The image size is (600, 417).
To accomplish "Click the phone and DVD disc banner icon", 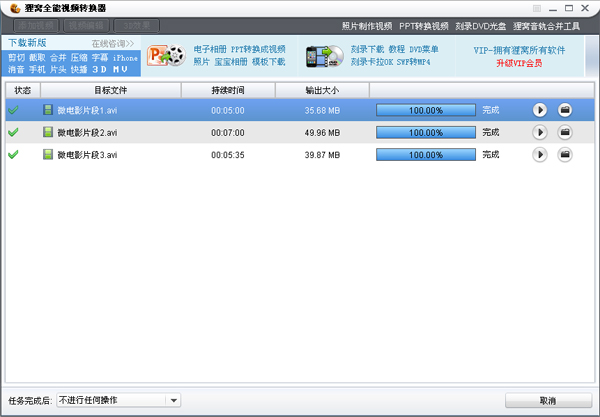I will point(325,56).
